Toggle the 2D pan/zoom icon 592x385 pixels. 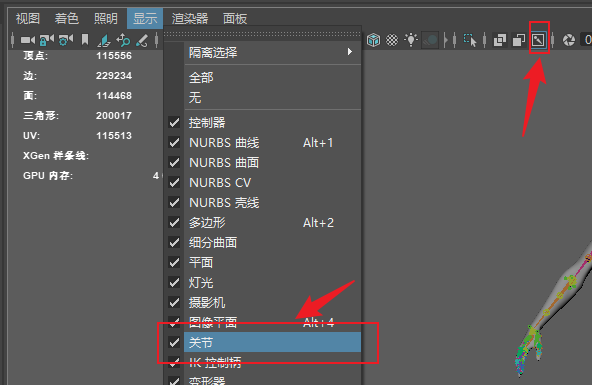coord(123,40)
